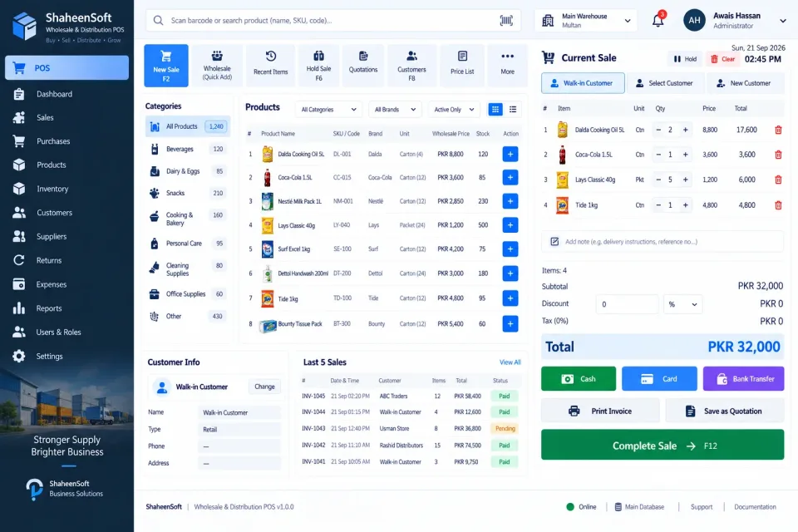The height and width of the screenshot is (532, 798).
Task: Open the Awais Hassan user menu
Action: [x=735, y=20]
